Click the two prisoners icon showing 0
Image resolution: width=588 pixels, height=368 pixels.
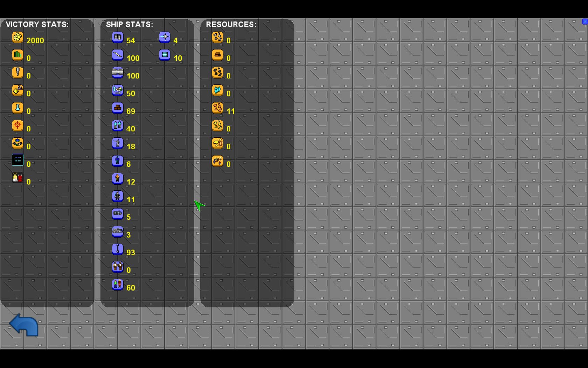pos(118,266)
